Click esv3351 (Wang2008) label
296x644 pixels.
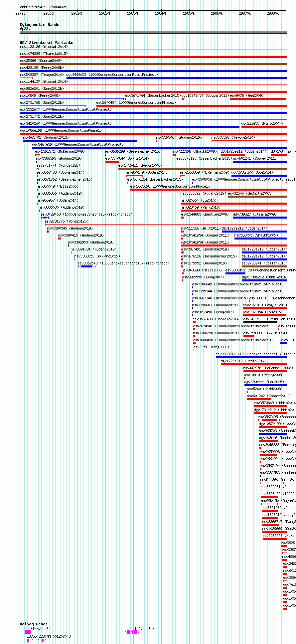pos(211,347)
